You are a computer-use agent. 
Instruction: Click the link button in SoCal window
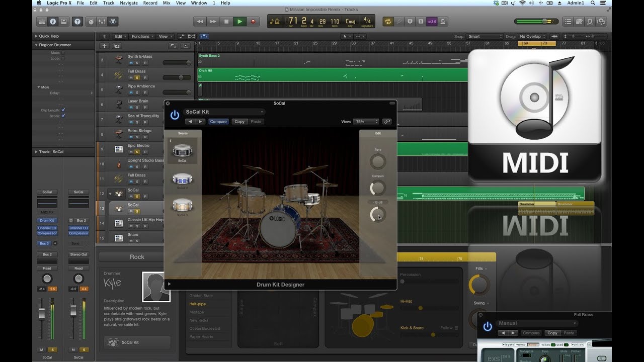point(386,122)
